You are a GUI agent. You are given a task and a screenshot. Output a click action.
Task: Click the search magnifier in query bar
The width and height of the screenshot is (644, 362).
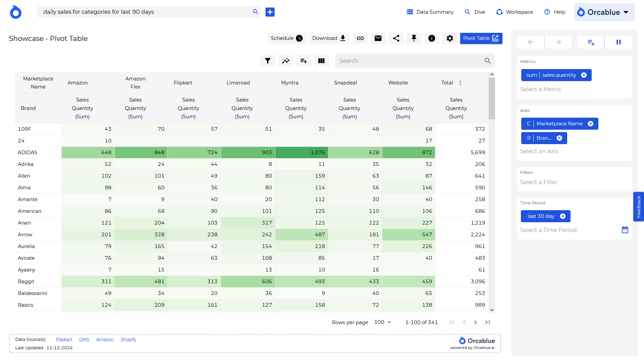tap(256, 12)
